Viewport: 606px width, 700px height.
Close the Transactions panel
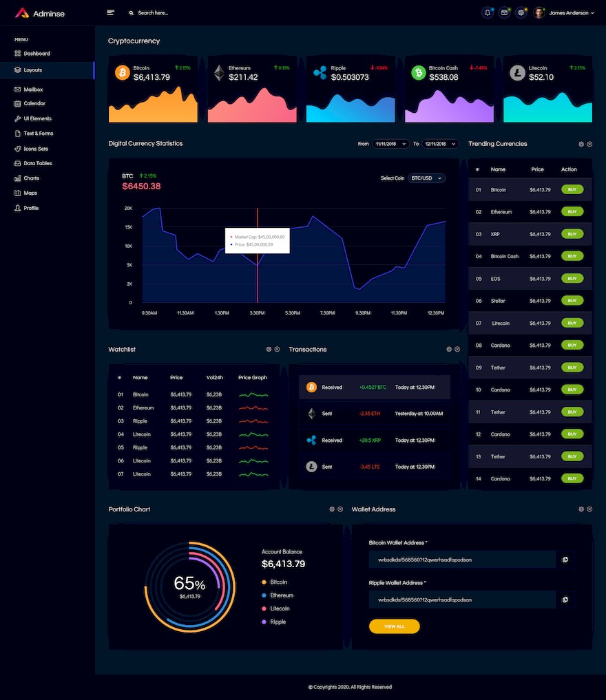(457, 349)
